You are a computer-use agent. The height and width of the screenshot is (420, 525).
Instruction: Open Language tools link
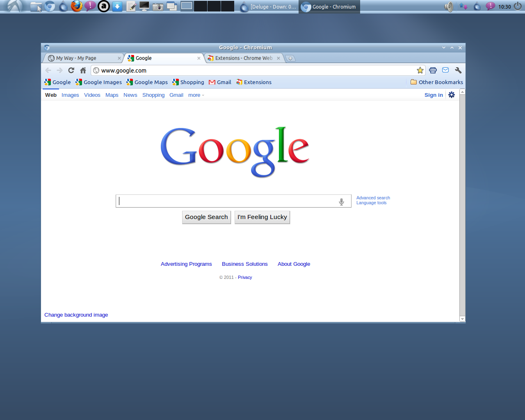371,203
